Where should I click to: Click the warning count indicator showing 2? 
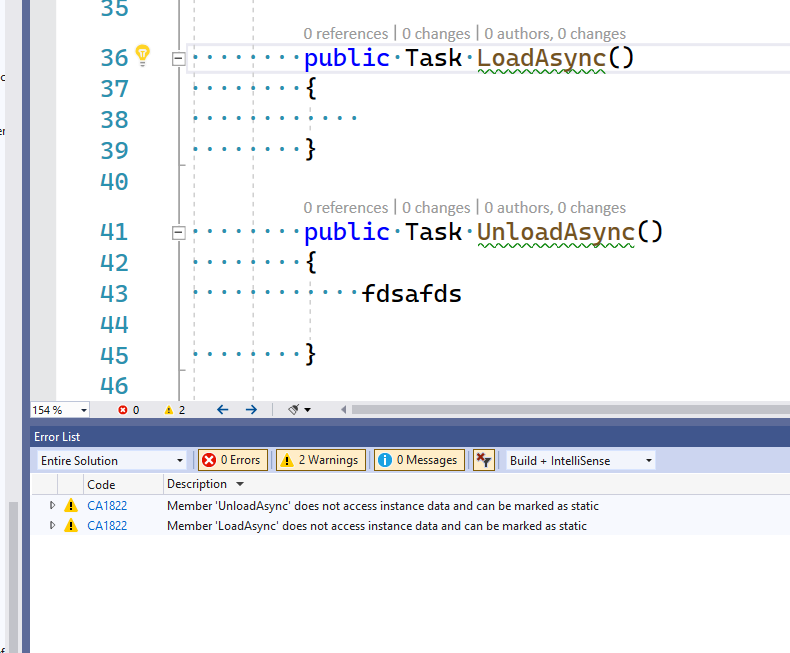tap(175, 410)
